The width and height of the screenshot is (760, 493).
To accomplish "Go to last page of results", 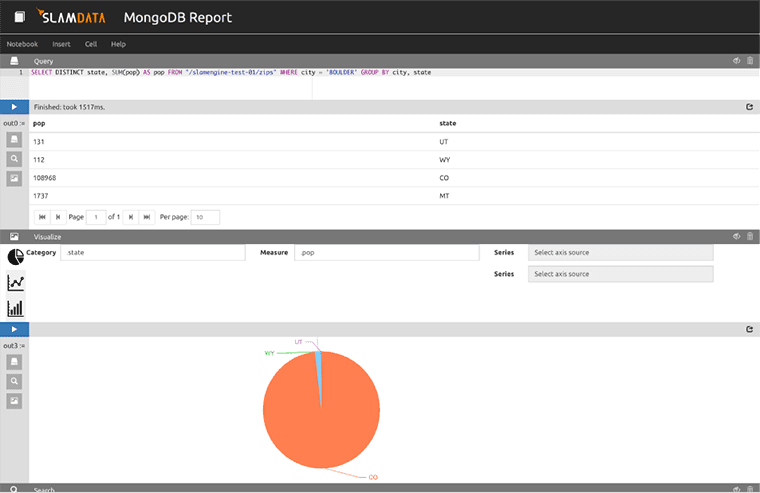I will pyautogui.click(x=146, y=217).
